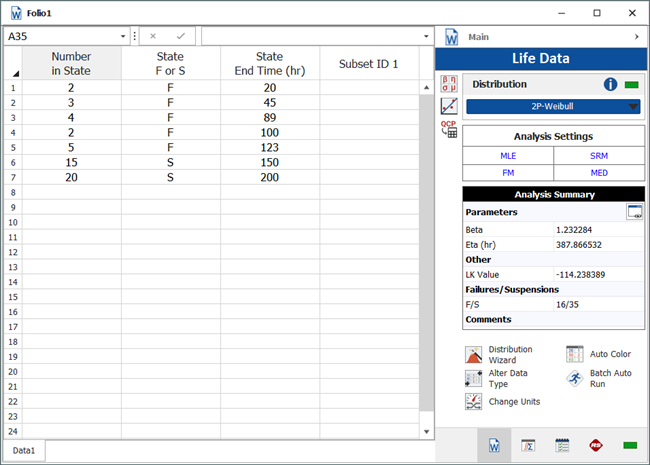650x465 pixels.
Task: Click the green status light in Distribution header
Action: [631, 85]
